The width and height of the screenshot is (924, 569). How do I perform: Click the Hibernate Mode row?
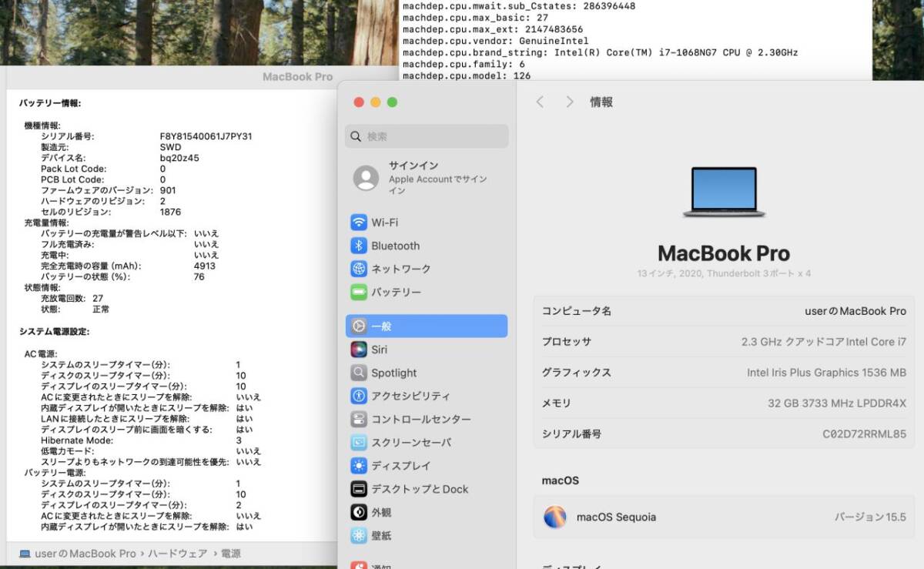tap(141, 440)
